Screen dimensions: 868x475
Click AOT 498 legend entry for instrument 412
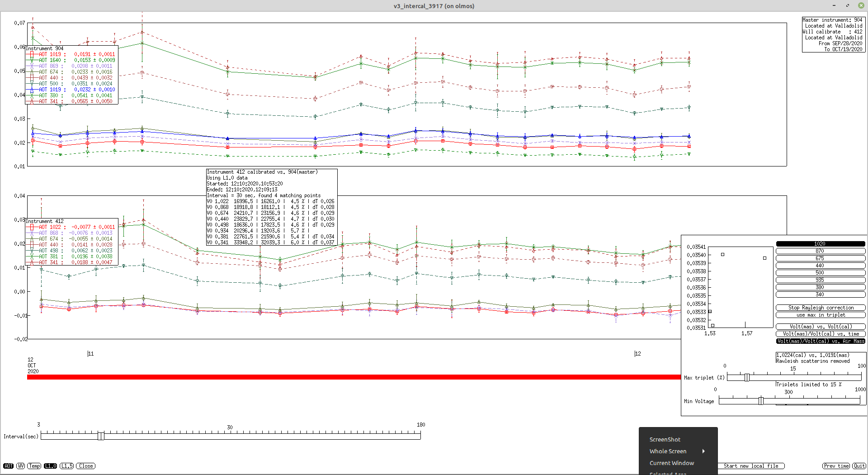(x=71, y=251)
